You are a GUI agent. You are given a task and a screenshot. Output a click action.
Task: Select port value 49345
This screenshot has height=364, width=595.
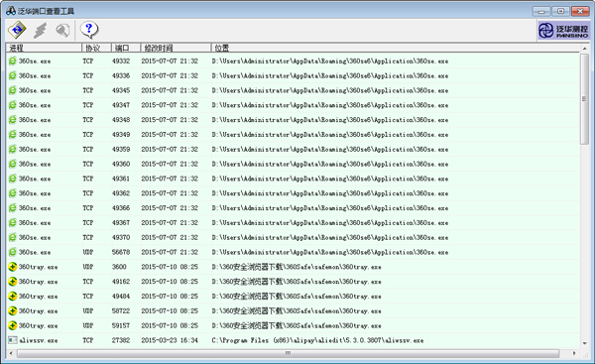coord(121,90)
